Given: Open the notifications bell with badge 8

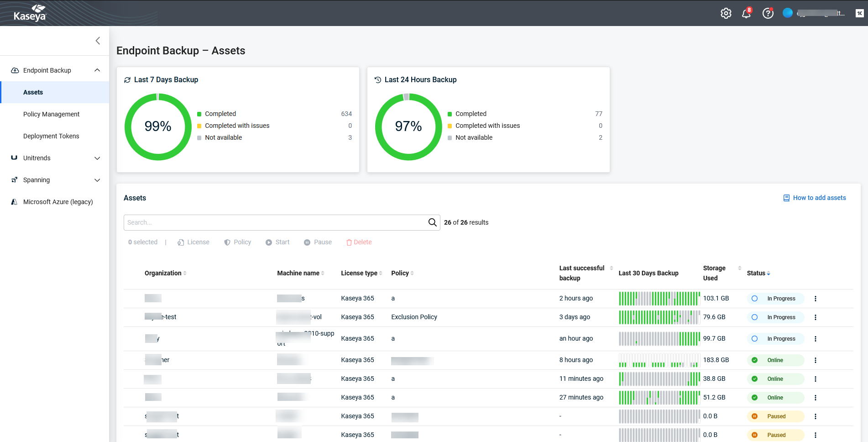Looking at the screenshot, I should [747, 13].
